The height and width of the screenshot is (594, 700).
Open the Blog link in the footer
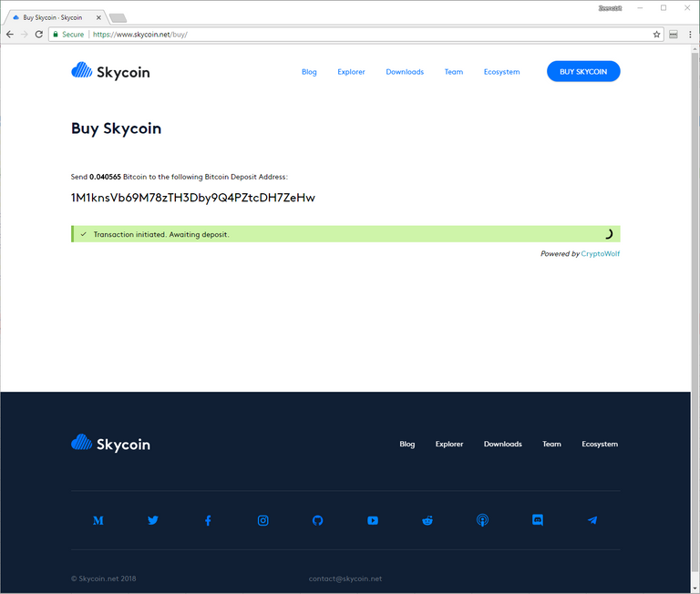[407, 444]
